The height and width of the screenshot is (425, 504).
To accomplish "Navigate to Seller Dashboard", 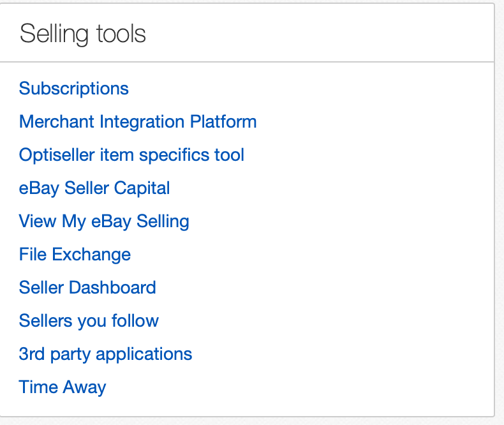I will [87, 288].
